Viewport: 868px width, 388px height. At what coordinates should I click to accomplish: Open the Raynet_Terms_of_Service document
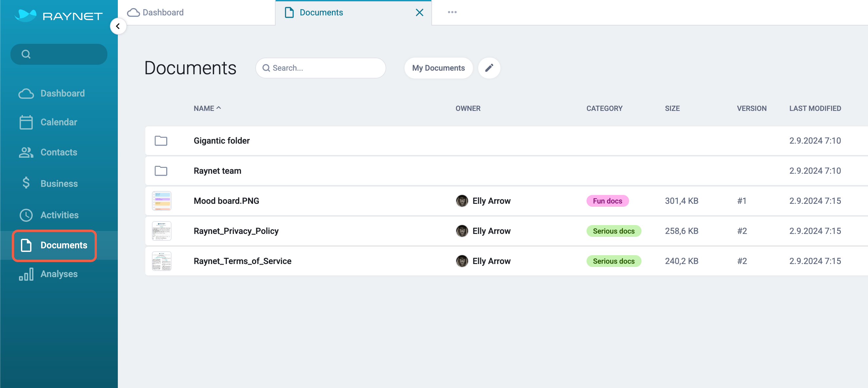coord(242,261)
